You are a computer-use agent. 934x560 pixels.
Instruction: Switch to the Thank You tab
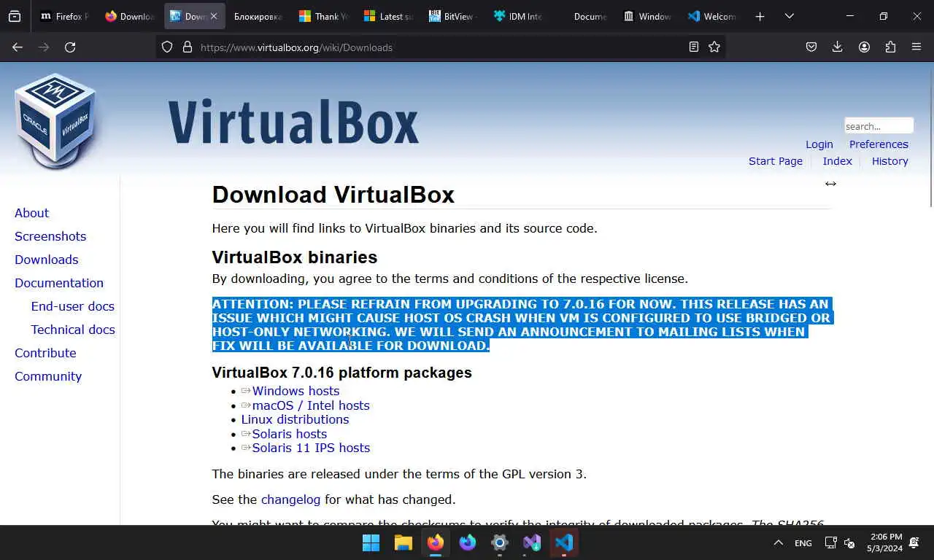[x=323, y=16]
